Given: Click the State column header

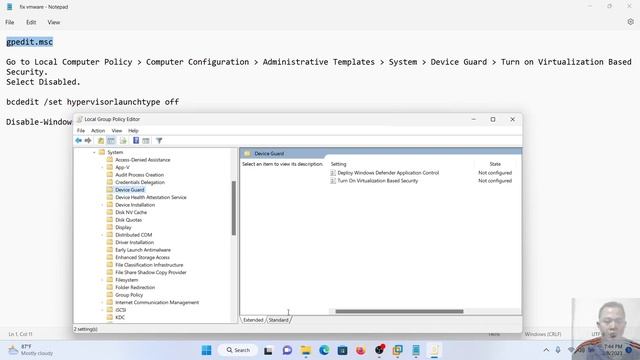Looking at the screenshot, I should click(495, 164).
